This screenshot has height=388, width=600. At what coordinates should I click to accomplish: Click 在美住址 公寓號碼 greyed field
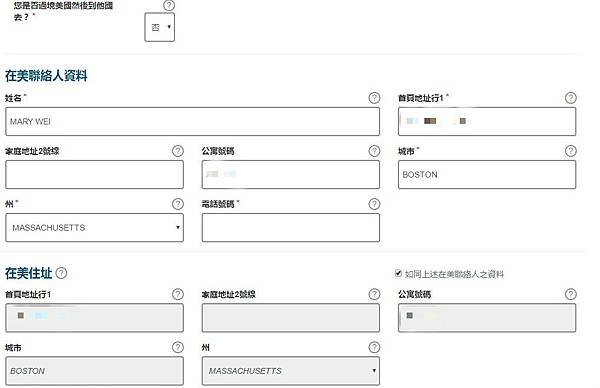[x=487, y=318]
